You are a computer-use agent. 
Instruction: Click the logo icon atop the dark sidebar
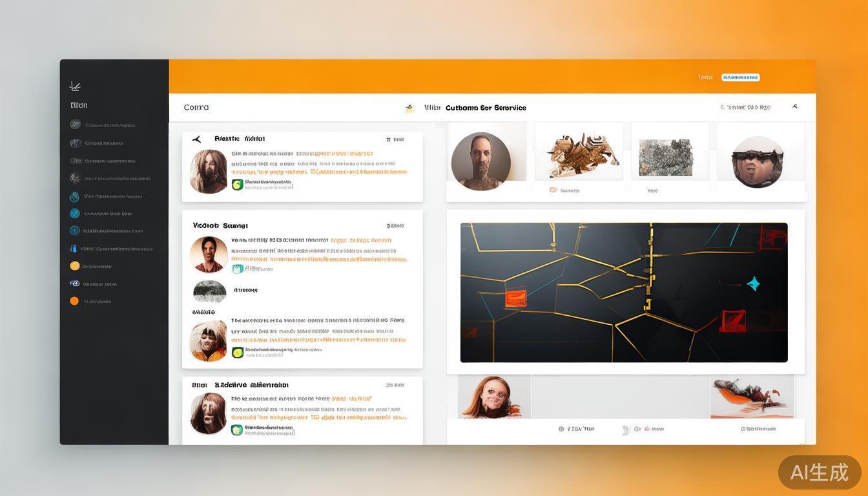pyautogui.click(x=75, y=86)
